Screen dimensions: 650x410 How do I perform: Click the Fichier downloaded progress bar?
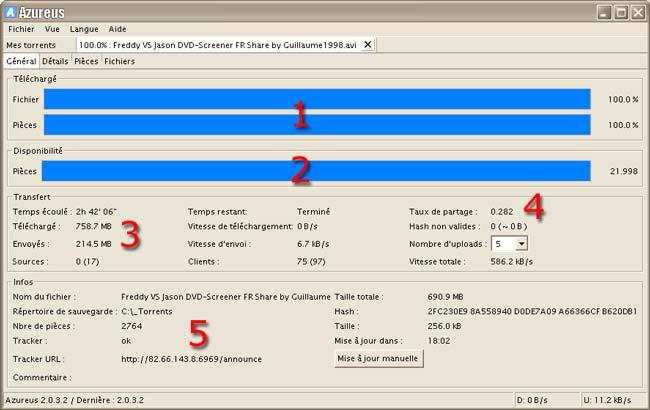pyautogui.click(x=317, y=99)
